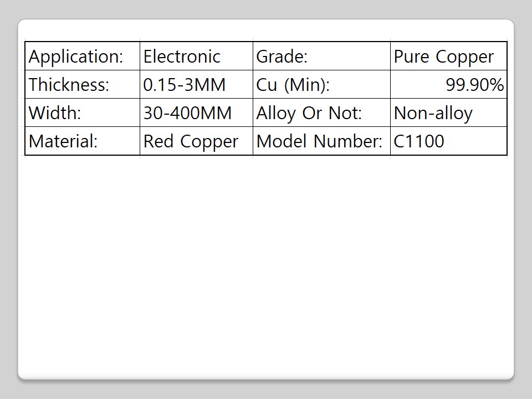Image resolution: width=532 pixels, height=399 pixels.
Task: Click the row border between "Width:" and "Material:"
Action: [x=83, y=127]
